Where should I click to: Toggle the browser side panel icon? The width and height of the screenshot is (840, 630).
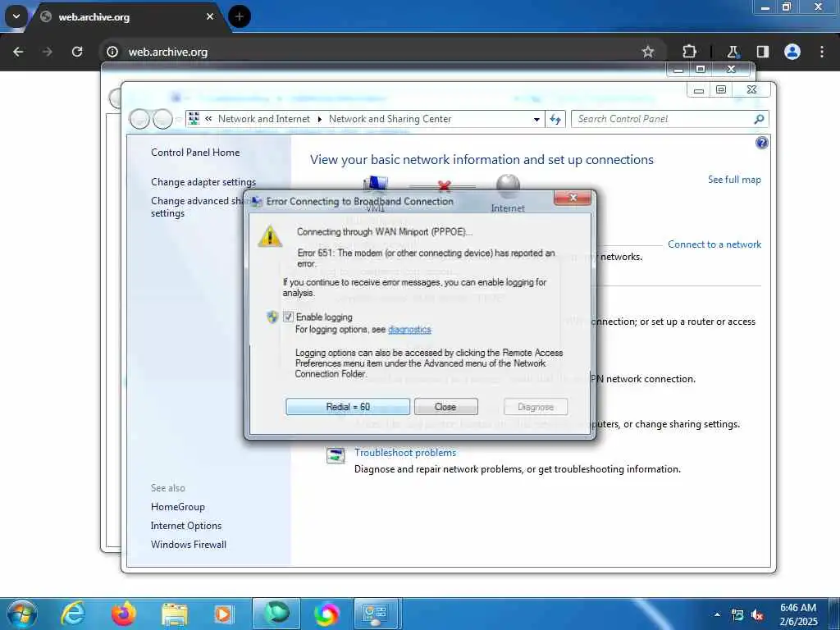click(x=763, y=52)
